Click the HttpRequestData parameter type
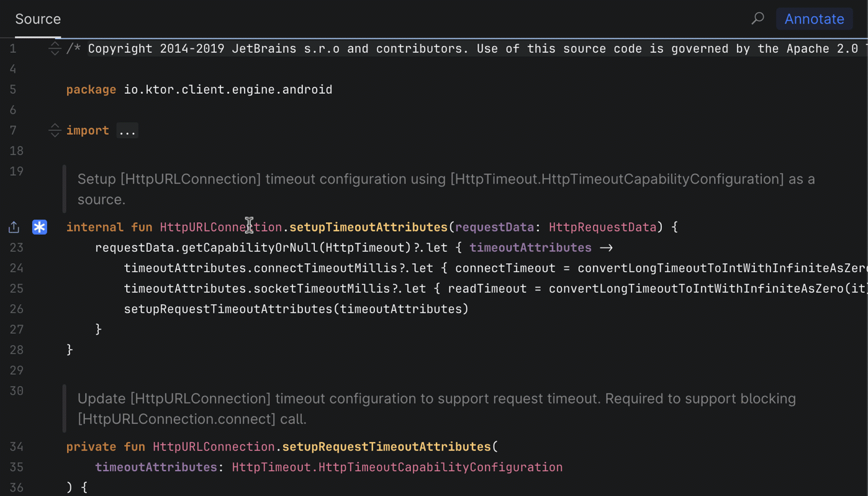868x496 pixels. [x=602, y=227]
